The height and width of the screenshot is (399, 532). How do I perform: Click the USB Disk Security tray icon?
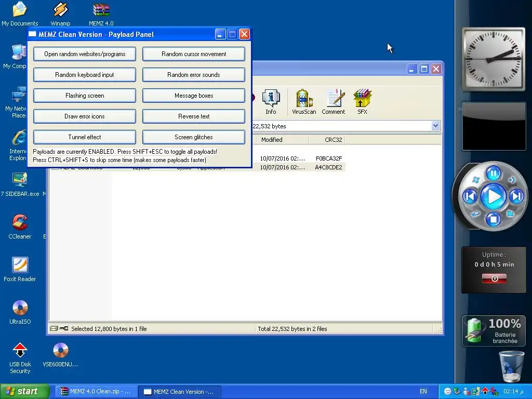pos(485,391)
